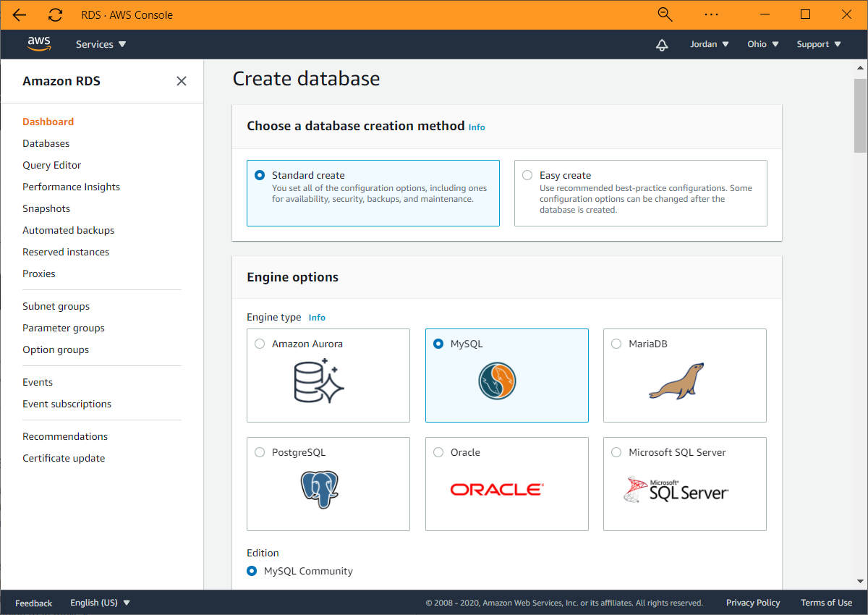Click the MySQL dolphin logo
Viewport: 868px width, 615px height.
(x=498, y=381)
